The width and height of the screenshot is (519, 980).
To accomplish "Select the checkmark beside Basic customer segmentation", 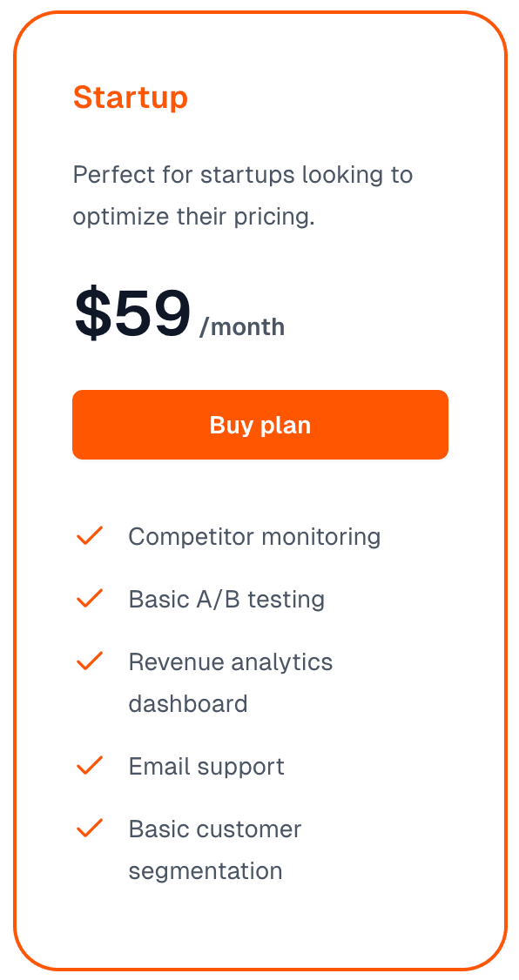I will (89, 829).
